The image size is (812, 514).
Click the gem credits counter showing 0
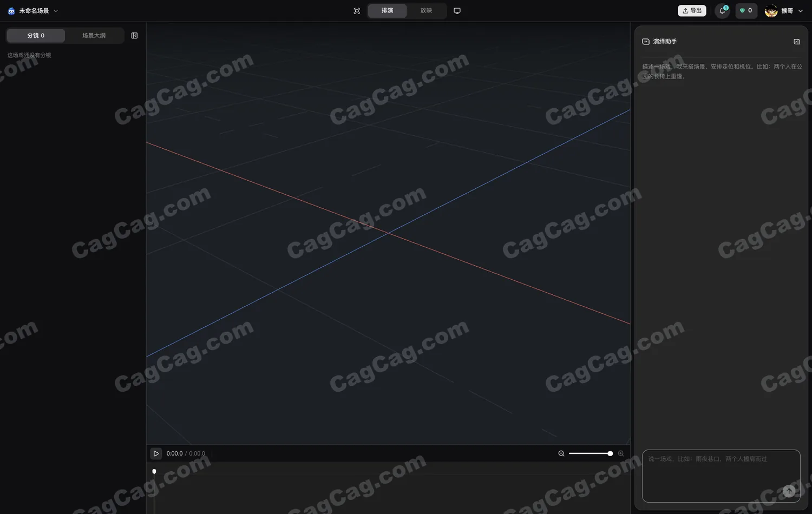tap(746, 11)
